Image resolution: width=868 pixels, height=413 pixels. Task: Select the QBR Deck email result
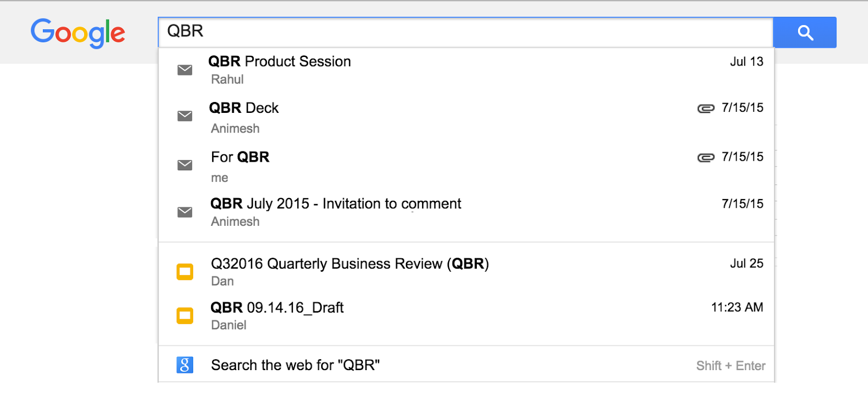(466, 117)
